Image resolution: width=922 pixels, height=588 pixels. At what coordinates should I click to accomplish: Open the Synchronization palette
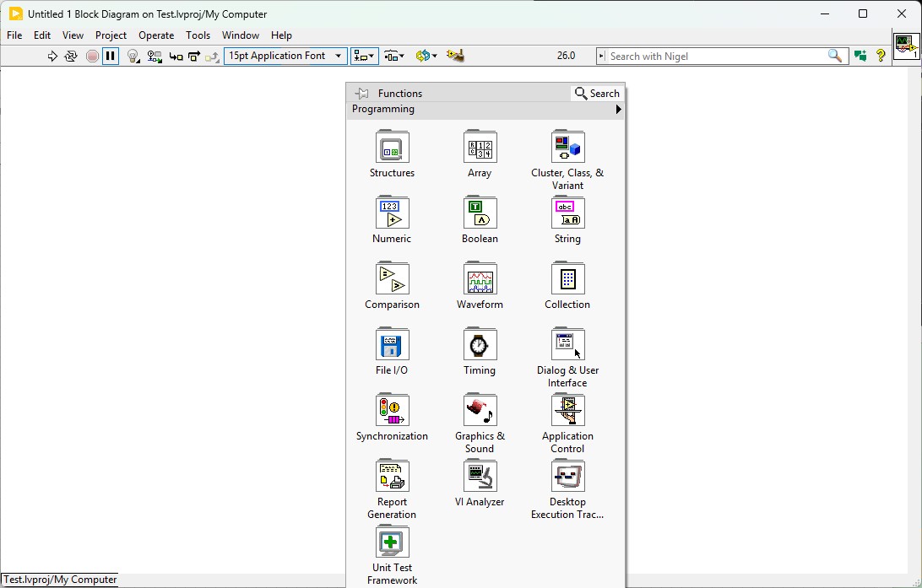tap(393, 417)
